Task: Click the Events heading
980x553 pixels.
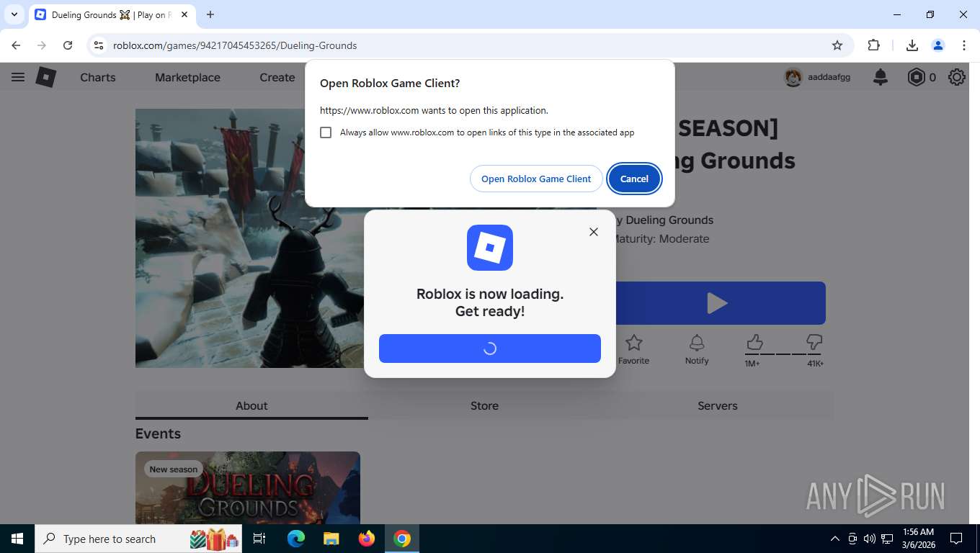Action: 158,433
